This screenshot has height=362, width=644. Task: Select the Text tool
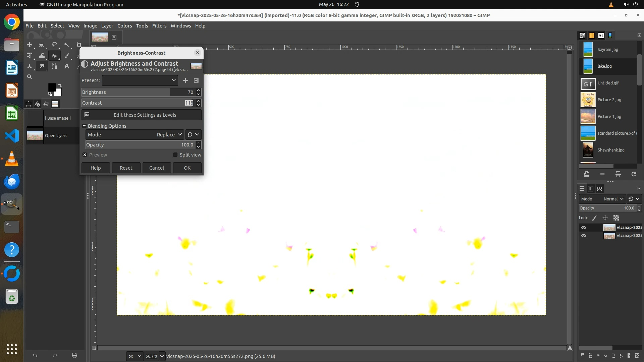67,66
